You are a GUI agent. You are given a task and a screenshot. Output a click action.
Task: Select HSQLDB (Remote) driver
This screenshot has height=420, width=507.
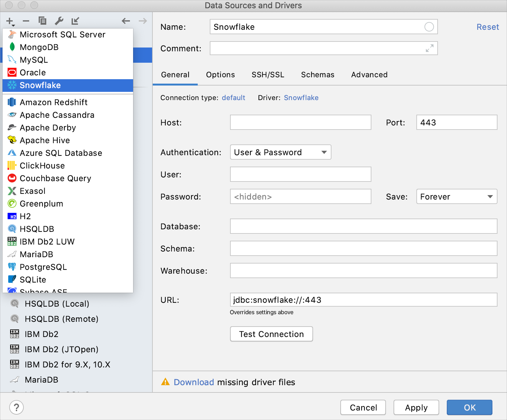click(76, 319)
